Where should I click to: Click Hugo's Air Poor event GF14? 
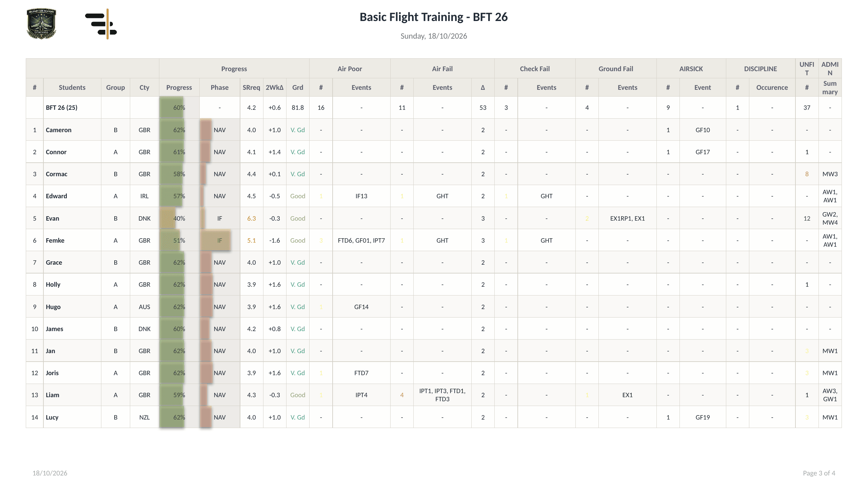361,307
